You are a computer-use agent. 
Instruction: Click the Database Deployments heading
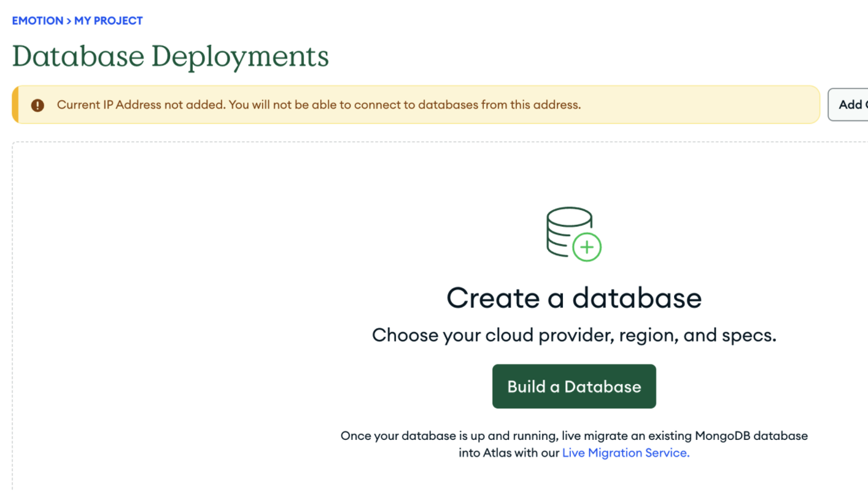171,57
